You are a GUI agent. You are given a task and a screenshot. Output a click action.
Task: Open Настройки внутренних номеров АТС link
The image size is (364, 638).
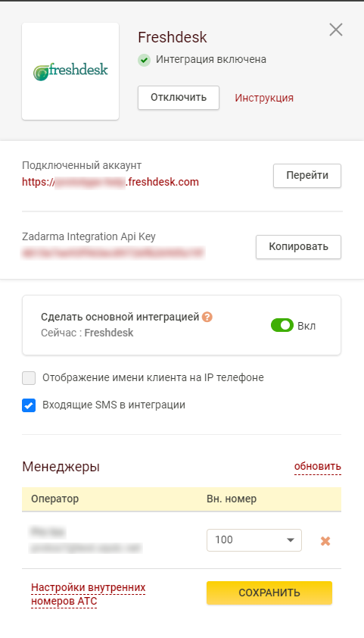(88, 595)
